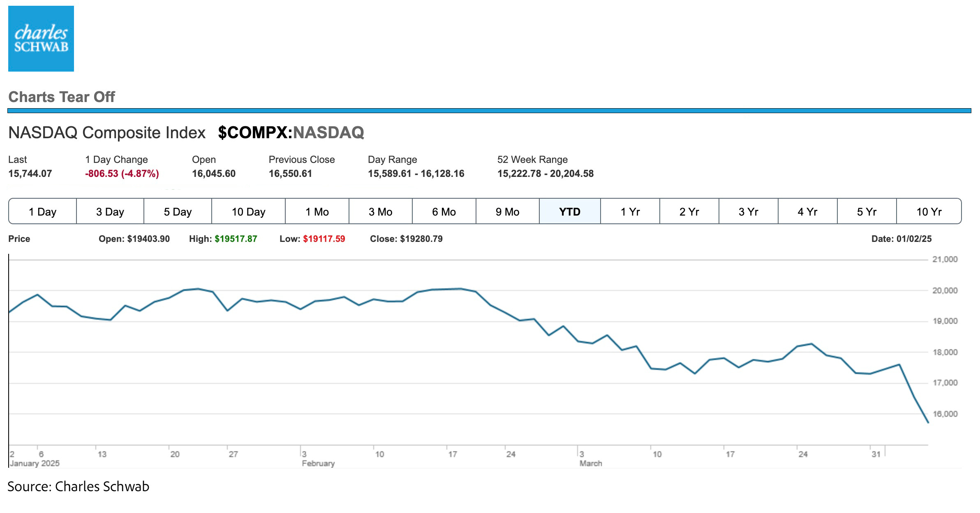Screen dimensions: 980x513
Task: Show the 6 Mo chart
Action: [444, 211]
